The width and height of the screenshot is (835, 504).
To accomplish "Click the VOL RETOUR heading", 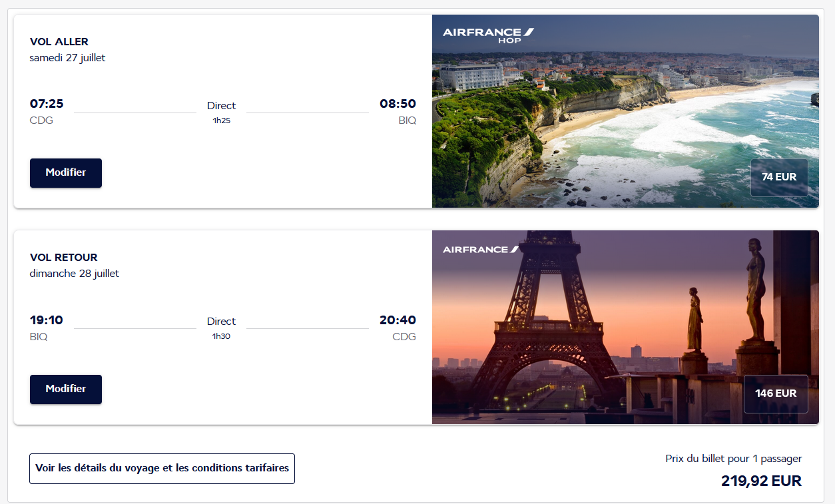I will point(64,258).
